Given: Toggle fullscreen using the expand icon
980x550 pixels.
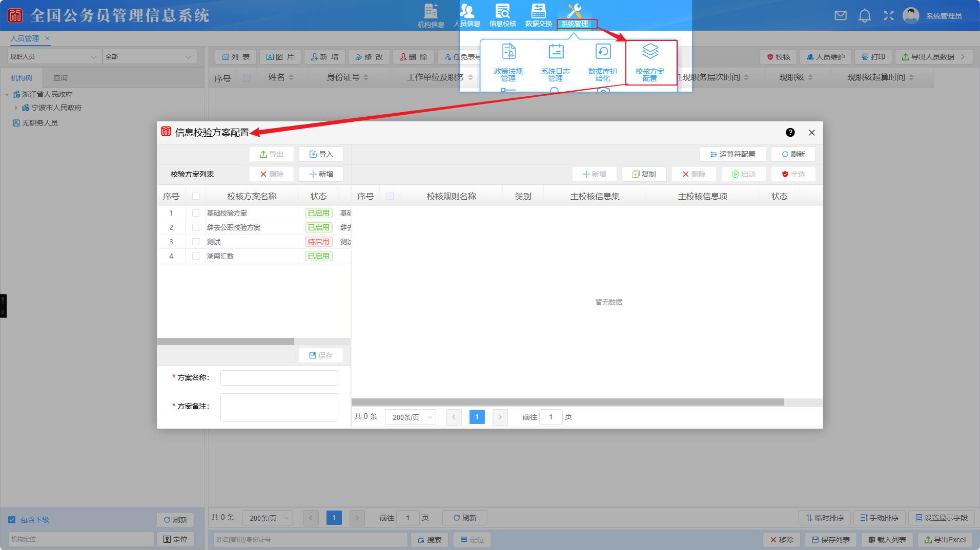Looking at the screenshot, I should (889, 15).
